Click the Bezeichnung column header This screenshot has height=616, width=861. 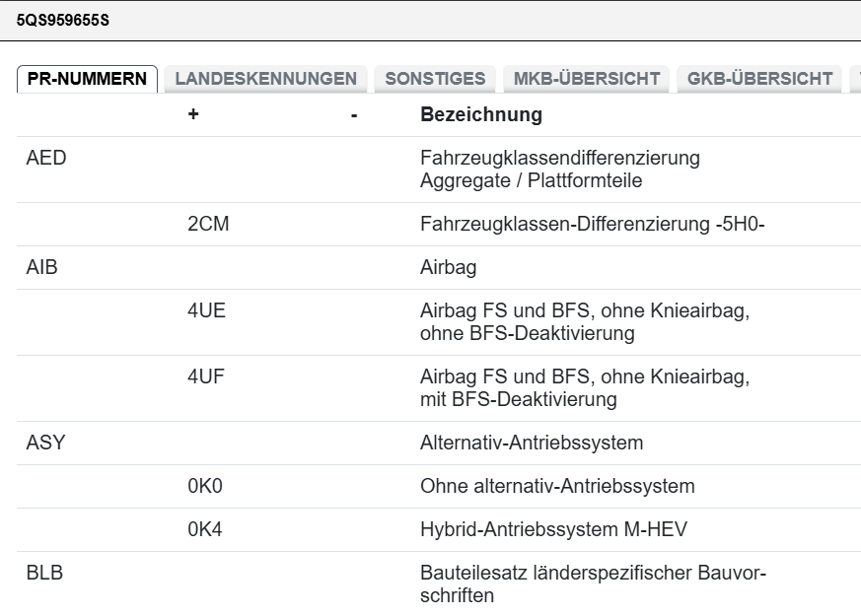[481, 115]
